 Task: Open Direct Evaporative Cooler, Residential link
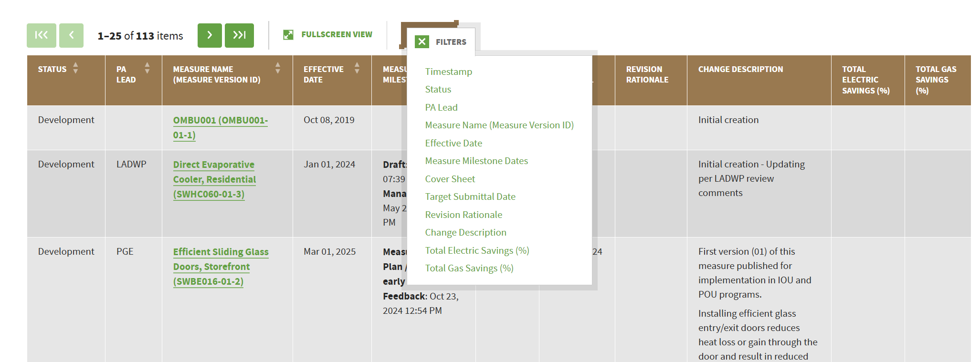pyautogui.click(x=214, y=179)
